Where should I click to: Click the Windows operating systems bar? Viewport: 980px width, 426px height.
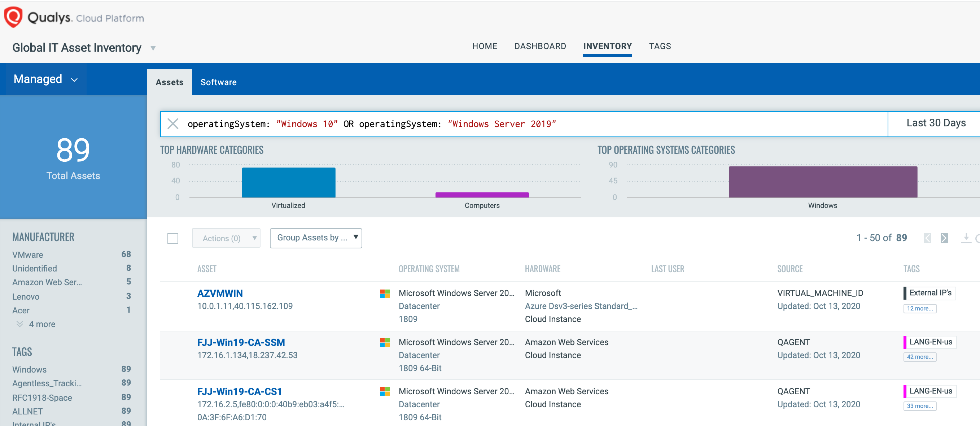click(823, 182)
